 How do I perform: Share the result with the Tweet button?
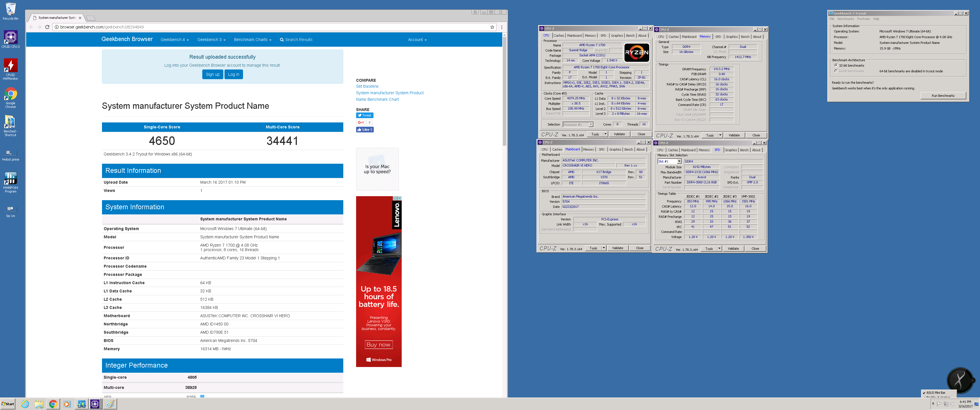(364, 115)
